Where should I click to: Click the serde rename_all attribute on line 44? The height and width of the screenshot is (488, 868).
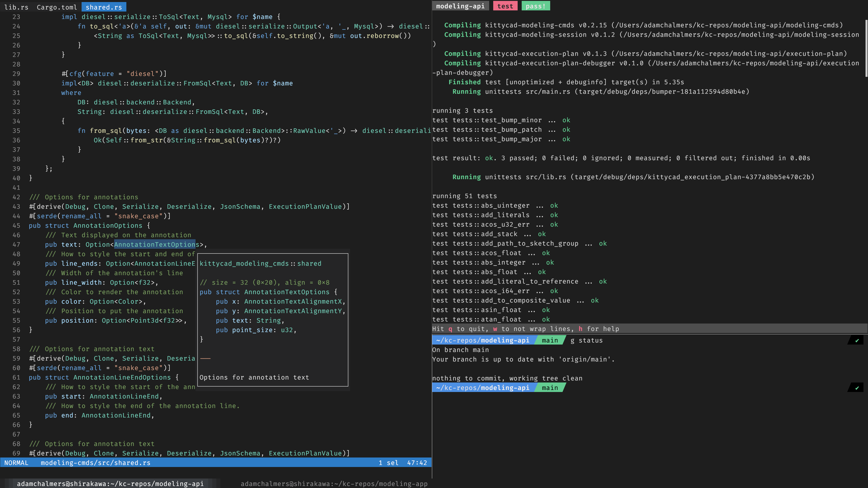pos(100,216)
